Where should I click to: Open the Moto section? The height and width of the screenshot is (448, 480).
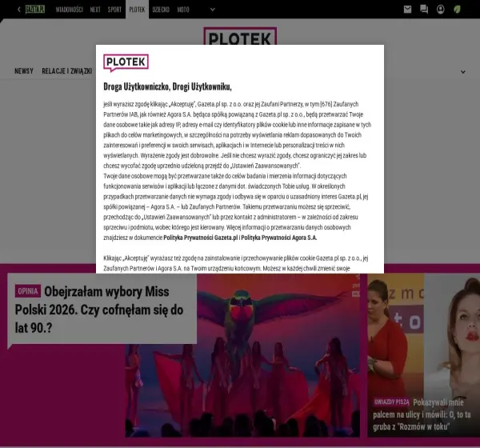coord(183,10)
